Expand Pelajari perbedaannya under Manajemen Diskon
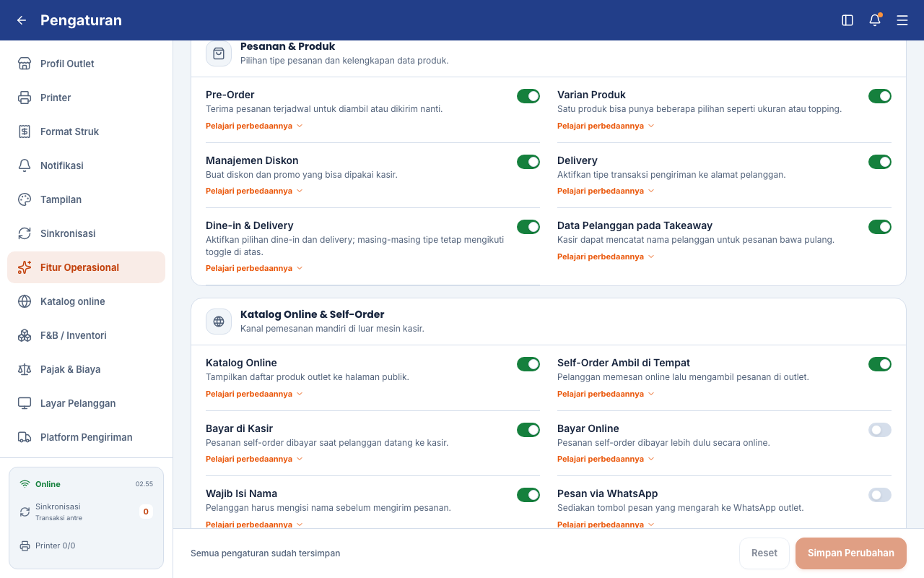The width and height of the screenshot is (924, 578). click(x=254, y=191)
